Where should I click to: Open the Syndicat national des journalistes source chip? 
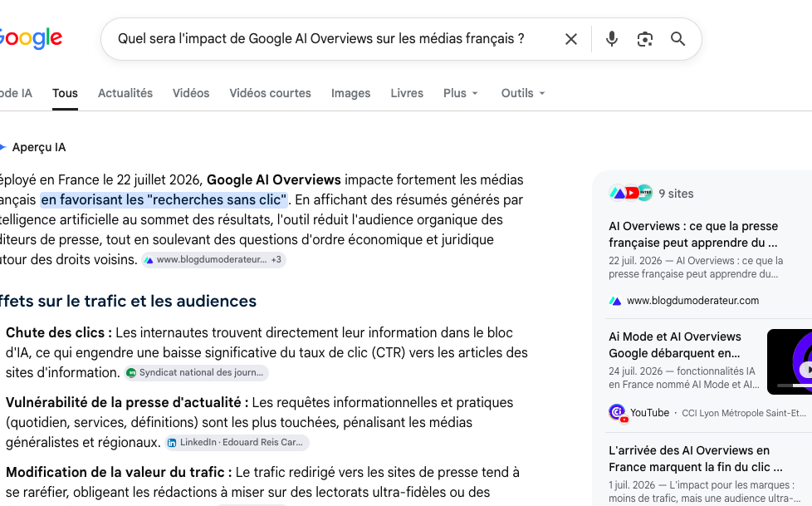coord(196,373)
